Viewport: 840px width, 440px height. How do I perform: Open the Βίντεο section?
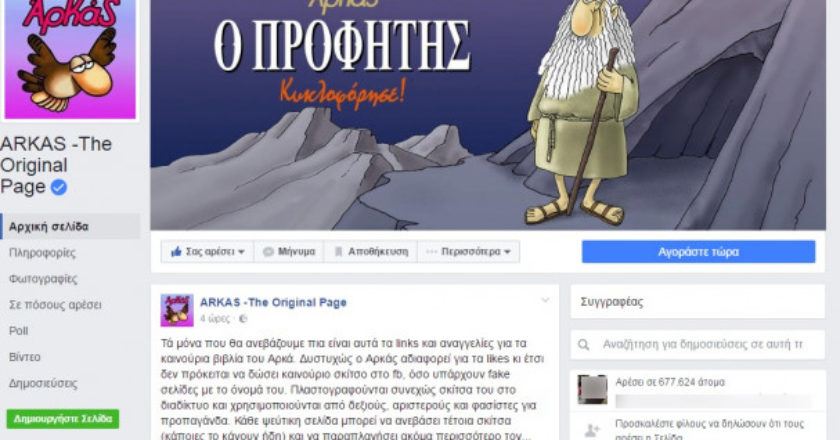point(25,357)
